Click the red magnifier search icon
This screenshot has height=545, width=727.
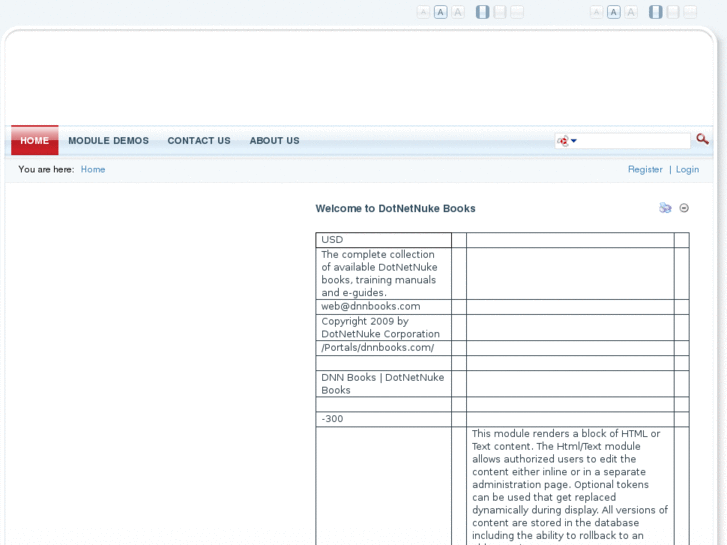coord(702,140)
